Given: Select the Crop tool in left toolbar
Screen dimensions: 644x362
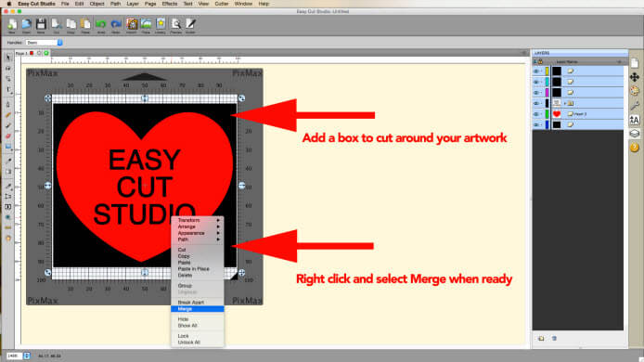Looking at the screenshot, I should pyautogui.click(x=8, y=197).
